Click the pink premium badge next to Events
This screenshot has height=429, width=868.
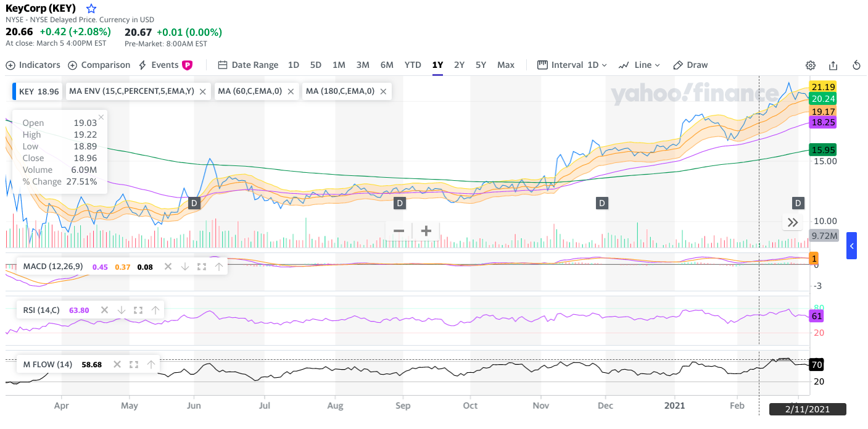(187, 65)
